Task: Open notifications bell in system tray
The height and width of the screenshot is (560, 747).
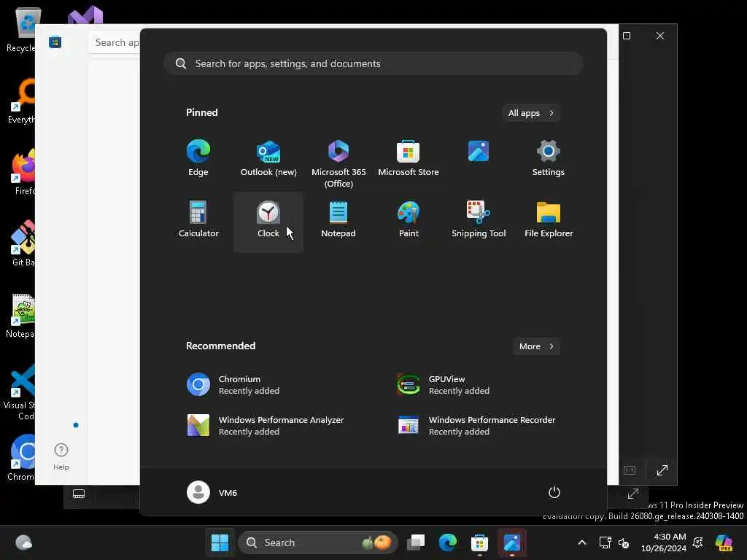Action: (698, 542)
